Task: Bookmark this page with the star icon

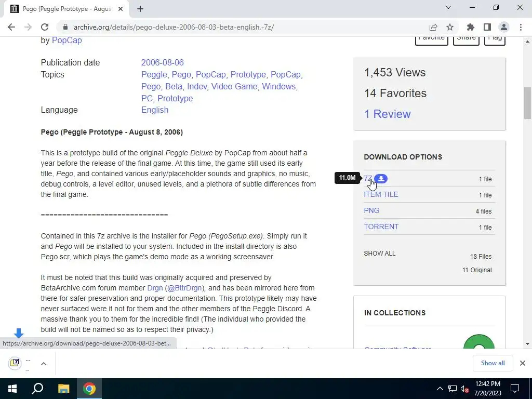Action: point(450,27)
